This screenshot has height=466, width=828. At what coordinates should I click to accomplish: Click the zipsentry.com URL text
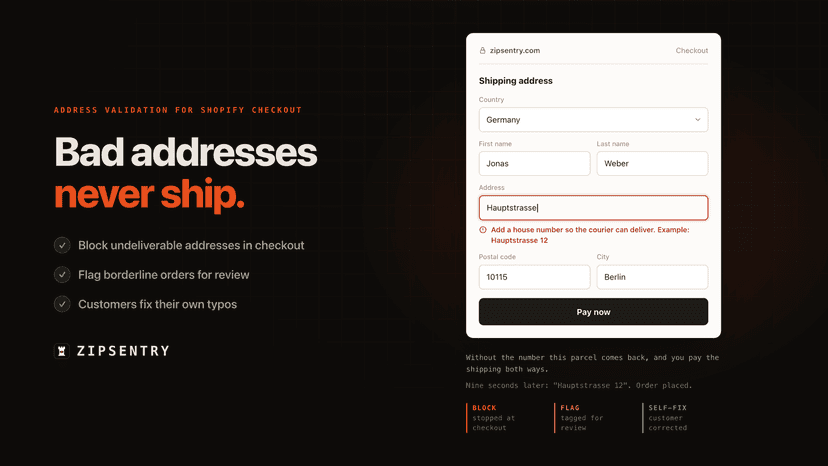[x=515, y=51]
